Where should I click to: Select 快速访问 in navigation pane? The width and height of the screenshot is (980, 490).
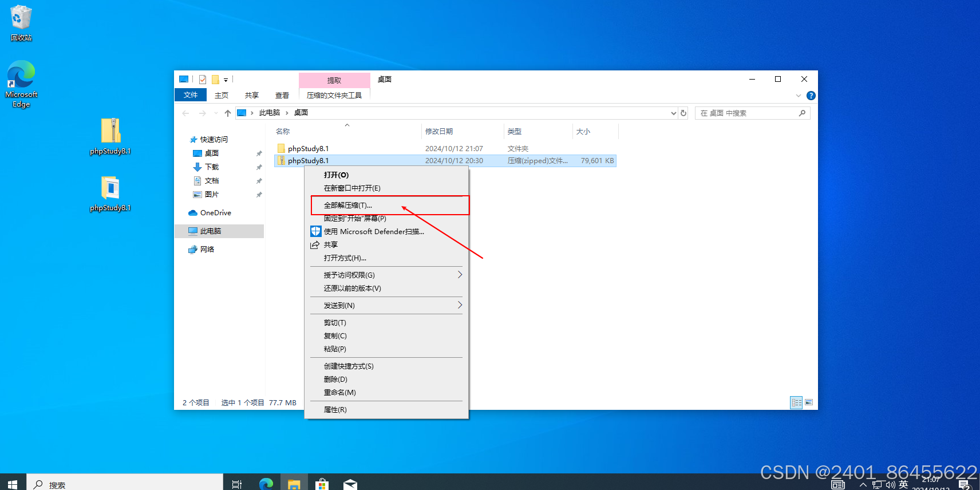(214, 140)
